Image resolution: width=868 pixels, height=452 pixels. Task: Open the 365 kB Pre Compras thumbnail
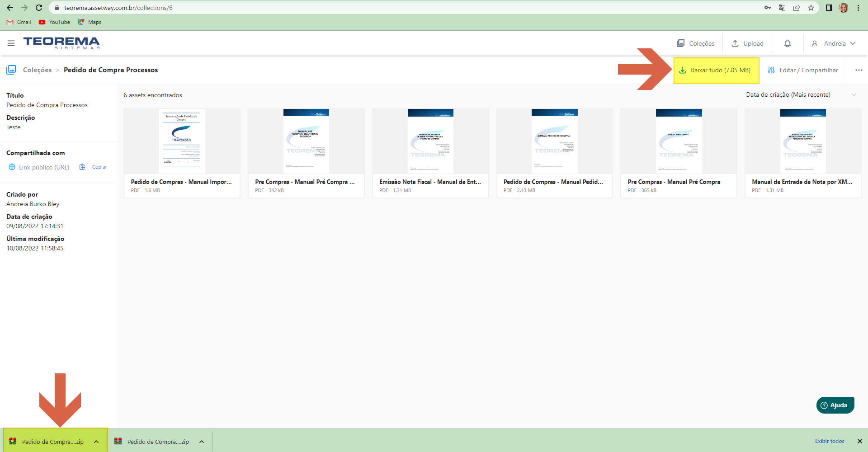[679, 141]
